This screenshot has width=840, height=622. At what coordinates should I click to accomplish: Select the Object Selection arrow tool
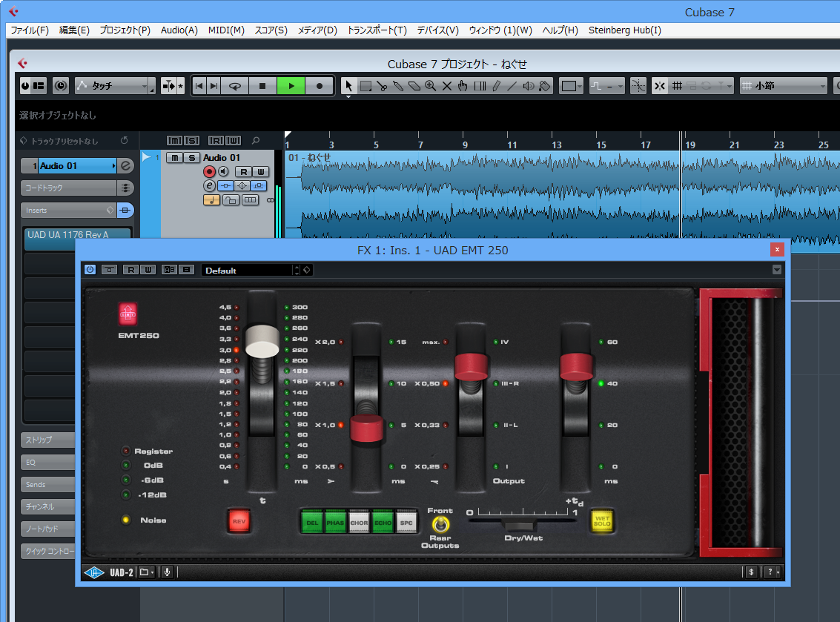[348, 86]
